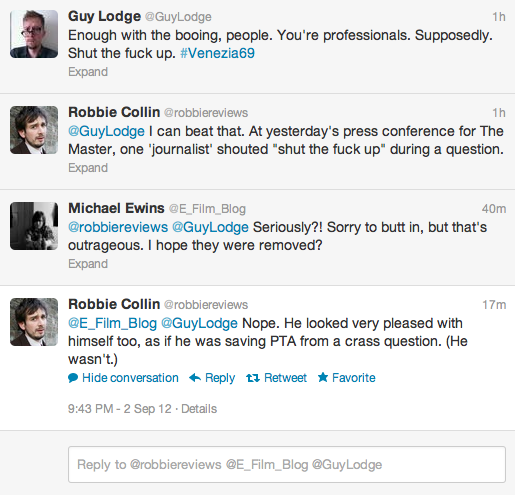Click the Guy Lodge display name
This screenshot has width=515, height=495.
pyautogui.click(x=104, y=17)
